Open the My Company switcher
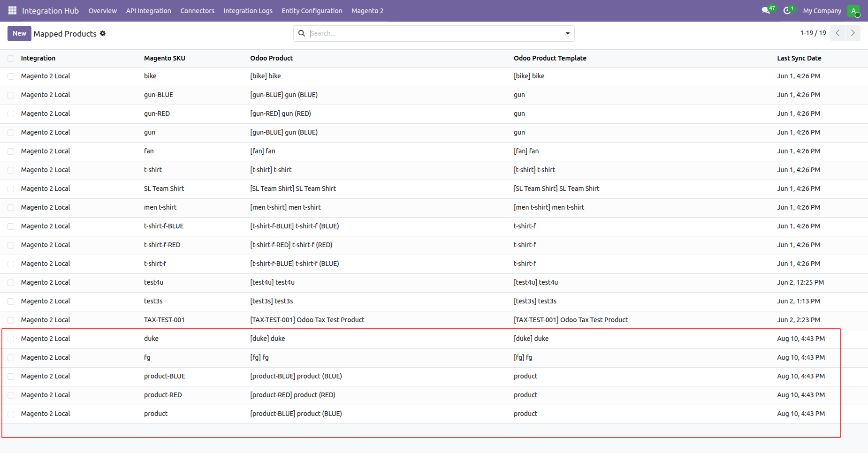The image size is (868, 453). pyautogui.click(x=822, y=11)
